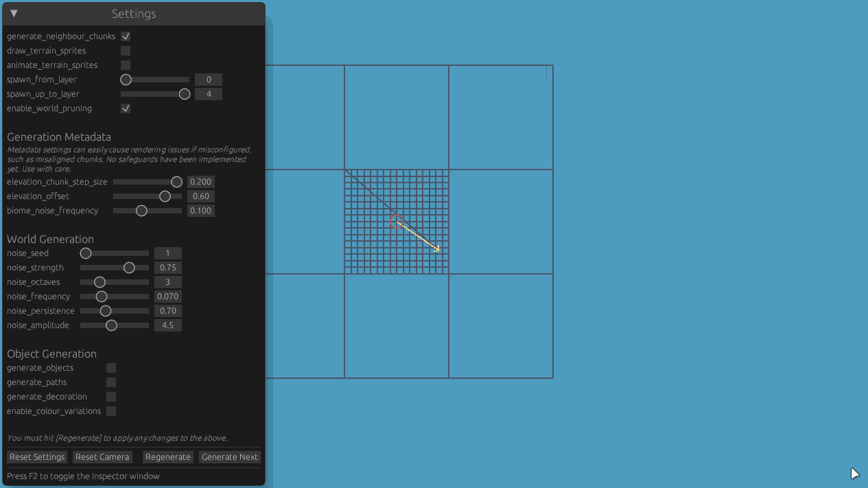The width and height of the screenshot is (868, 488).
Task: Click the noise_seed slider handle
Action: 86,253
